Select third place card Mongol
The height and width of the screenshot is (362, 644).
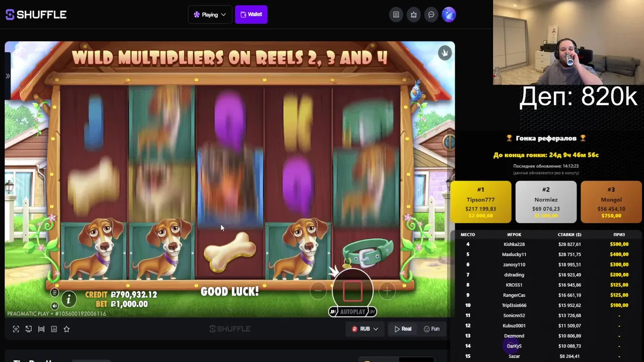611,202
